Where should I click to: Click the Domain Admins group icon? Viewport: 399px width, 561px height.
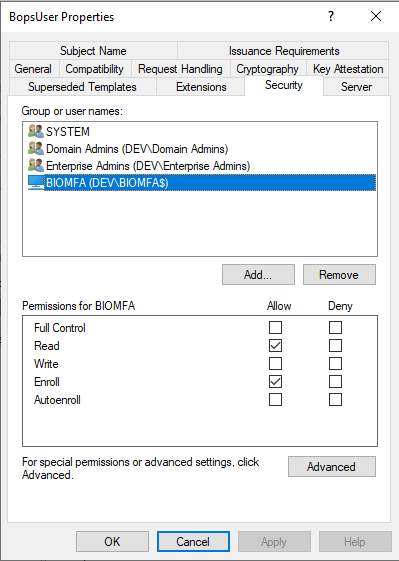[36, 148]
